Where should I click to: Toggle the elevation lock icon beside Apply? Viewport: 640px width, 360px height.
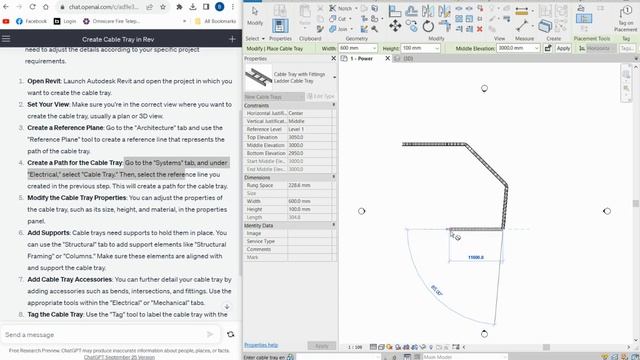click(548, 49)
